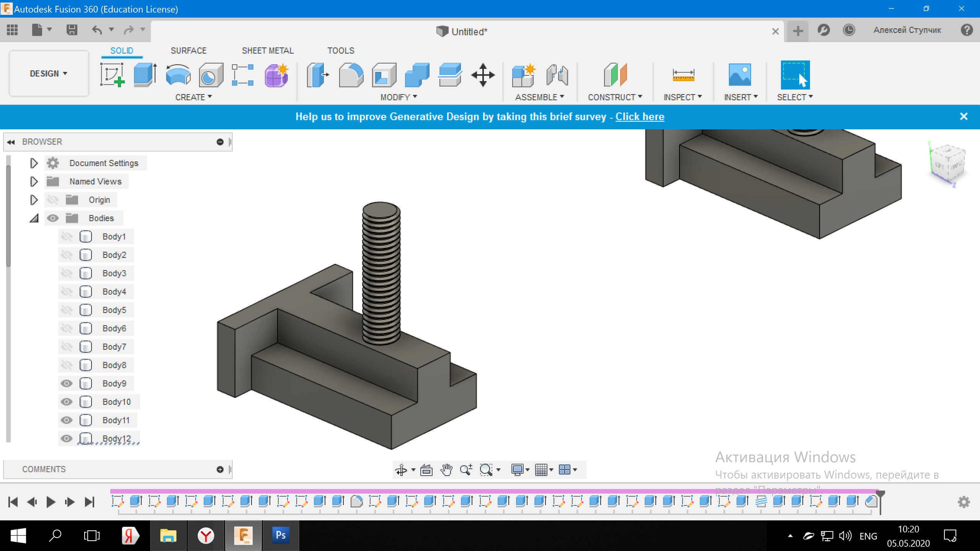Select the Revolve tool
The height and width of the screenshot is (551, 980).
pos(178,75)
